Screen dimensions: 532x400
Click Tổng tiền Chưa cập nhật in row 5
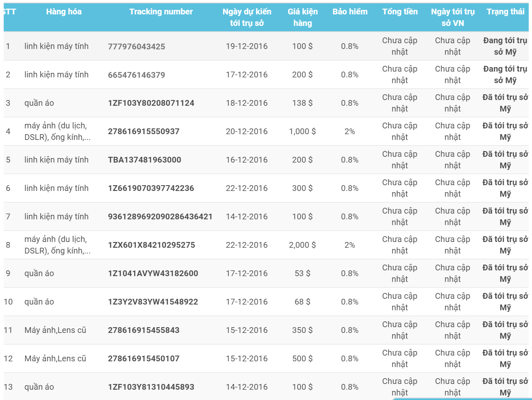coord(400,160)
